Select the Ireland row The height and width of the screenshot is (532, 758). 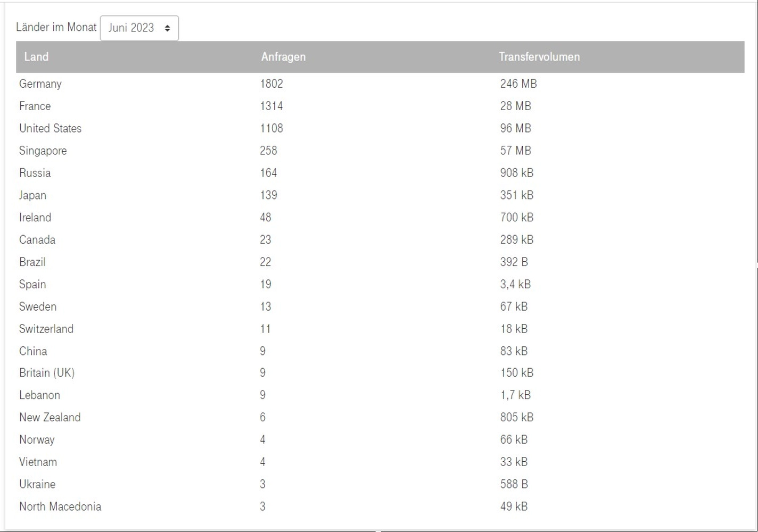[x=35, y=217]
